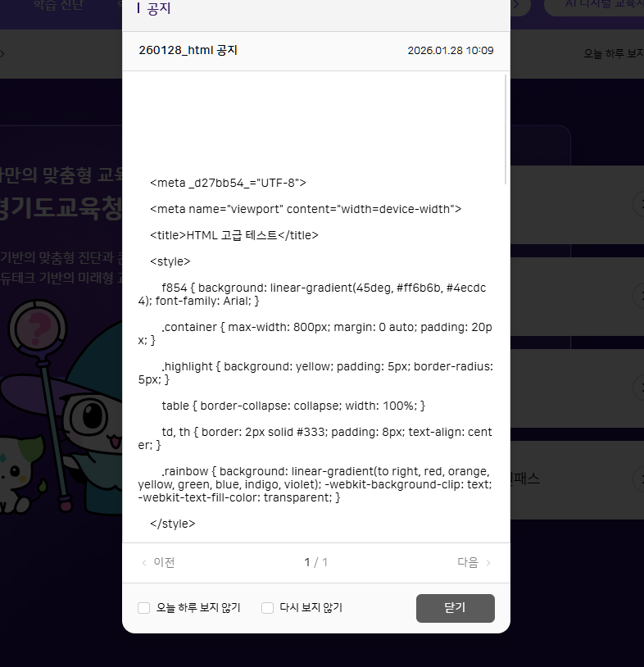Click the left chevron beside 이전
Viewport: 644px width, 667px height.
[145, 563]
